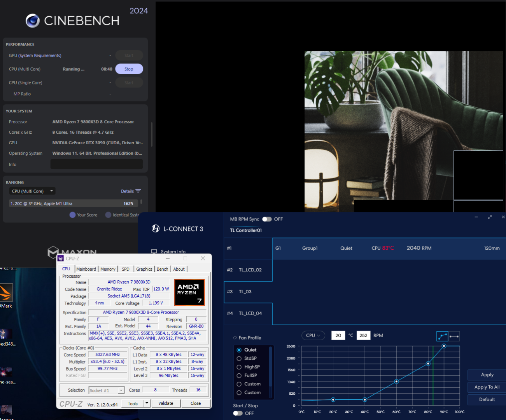
Task: Toggle the Start / Stop switch
Action: tap(238, 413)
